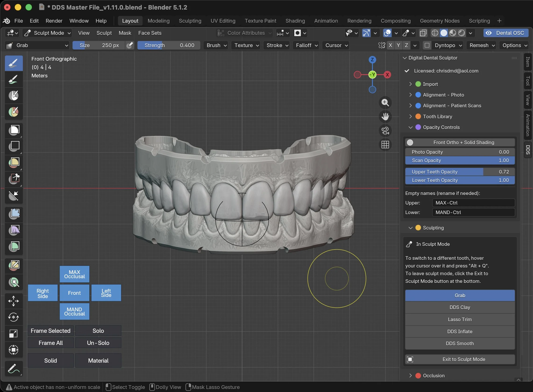Click the hand pan view icon
This screenshot has width=533, height=392.
click(385, 117)
